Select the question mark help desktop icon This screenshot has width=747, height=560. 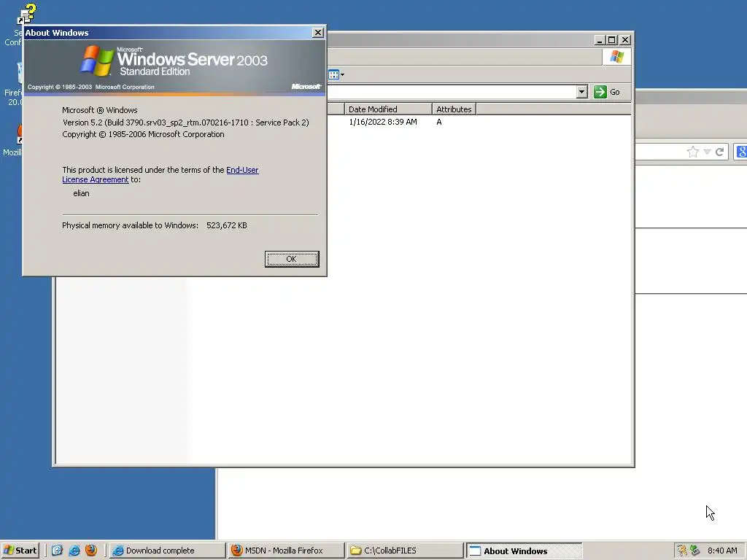(27, 13)
